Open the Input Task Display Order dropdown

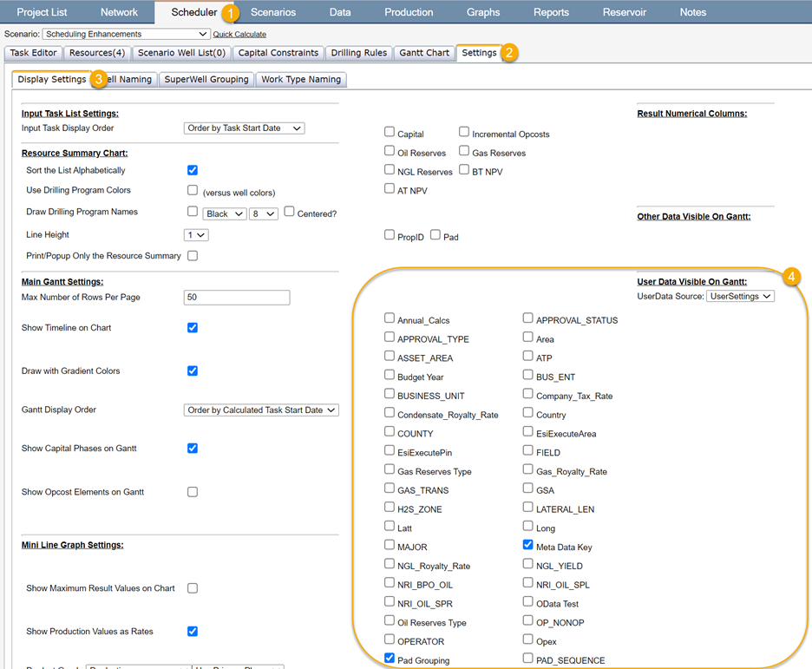244,128
